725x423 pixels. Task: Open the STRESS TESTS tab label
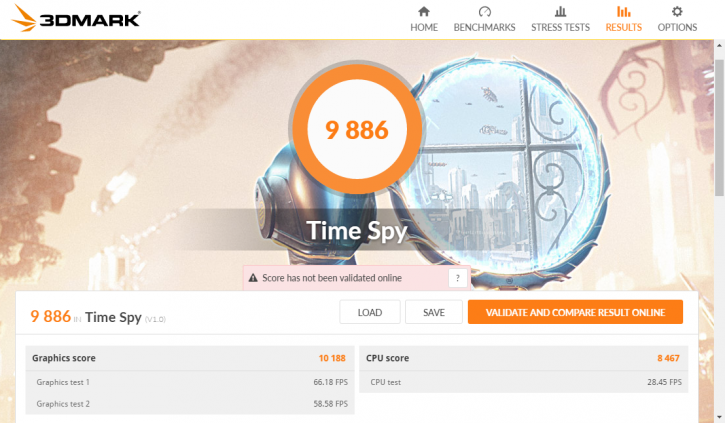point(560,27)
